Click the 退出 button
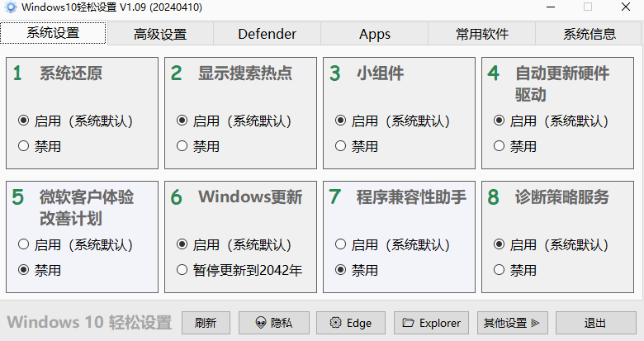Image resolution: width=644 pixels, height=341 pixels. pyautogui.click(x=595, y=323)
